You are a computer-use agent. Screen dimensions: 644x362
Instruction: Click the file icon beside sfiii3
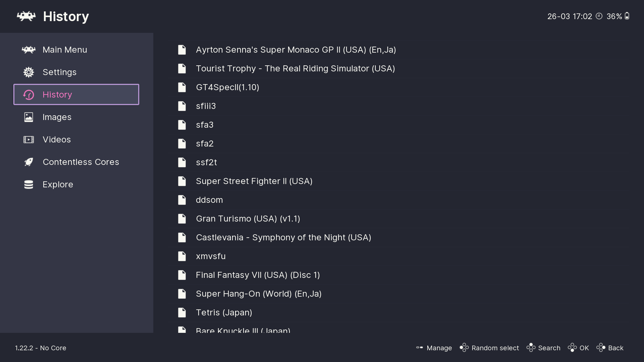pos(182,106)
